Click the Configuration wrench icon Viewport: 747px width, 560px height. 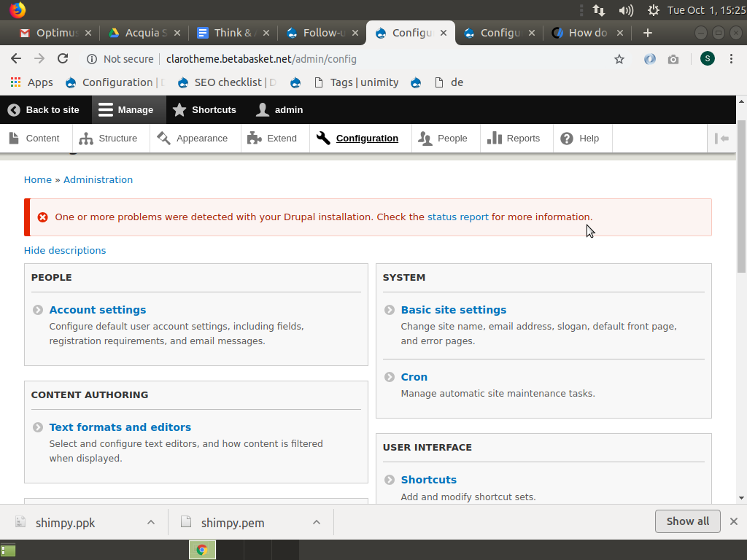(x=322, y=138)
